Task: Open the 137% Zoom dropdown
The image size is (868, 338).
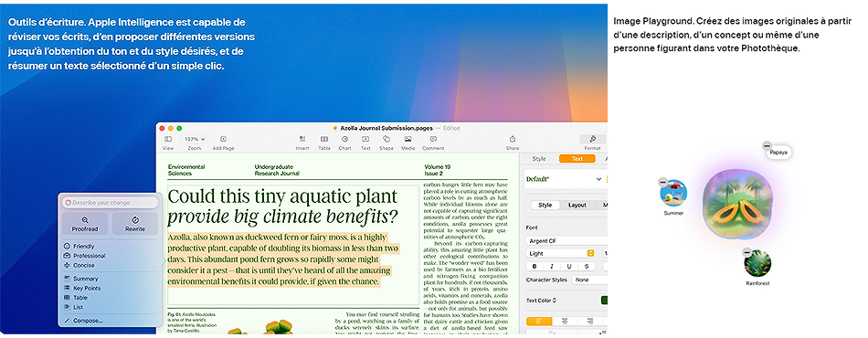Action: (x=195, y=139)
